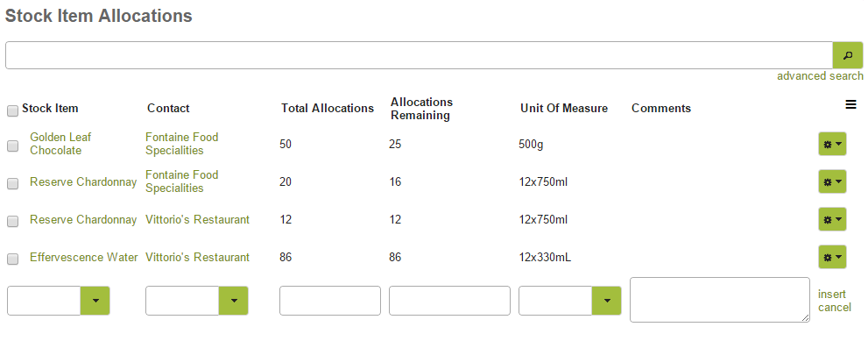Open gear menu for Effervescence Water row
Image resolution: width=868 pixels, height=341 pixels.
[x=832, y=257]
